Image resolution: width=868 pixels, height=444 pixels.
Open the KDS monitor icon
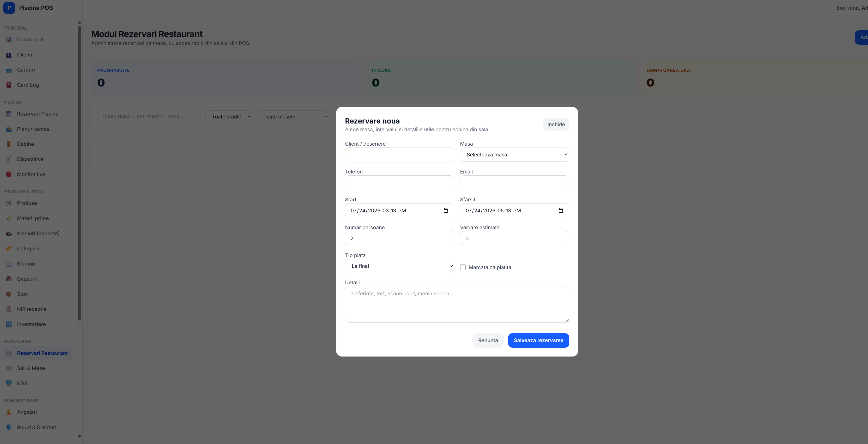point(9,384)
